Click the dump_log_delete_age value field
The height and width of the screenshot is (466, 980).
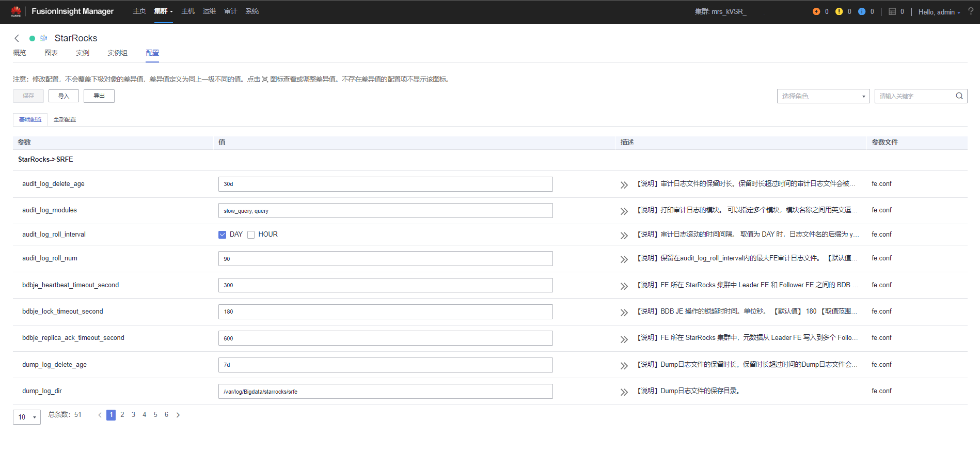[x=385, y=365]
